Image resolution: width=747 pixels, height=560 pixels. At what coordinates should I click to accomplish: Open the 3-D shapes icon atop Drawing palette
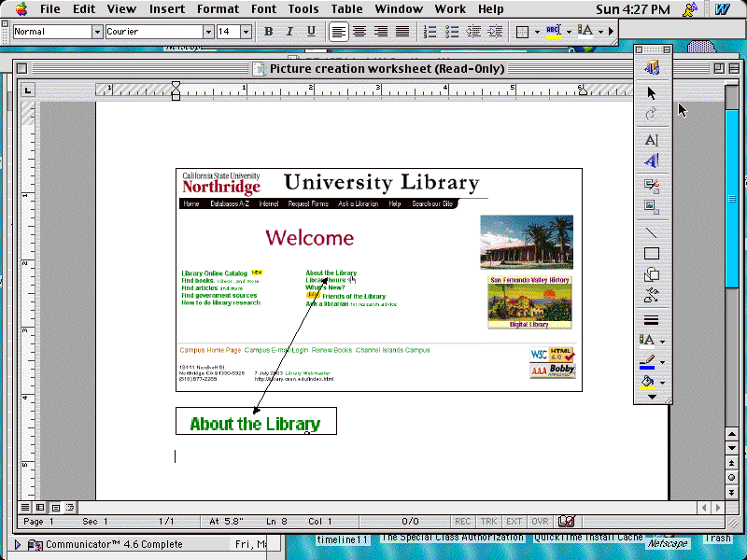[x=651, y=67]
